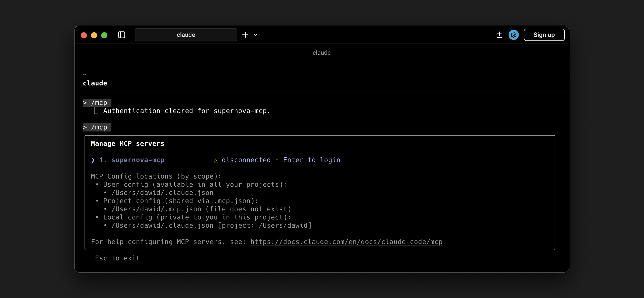
Task: Open the new tab dropdown chevron
Action: pos(256,35)
